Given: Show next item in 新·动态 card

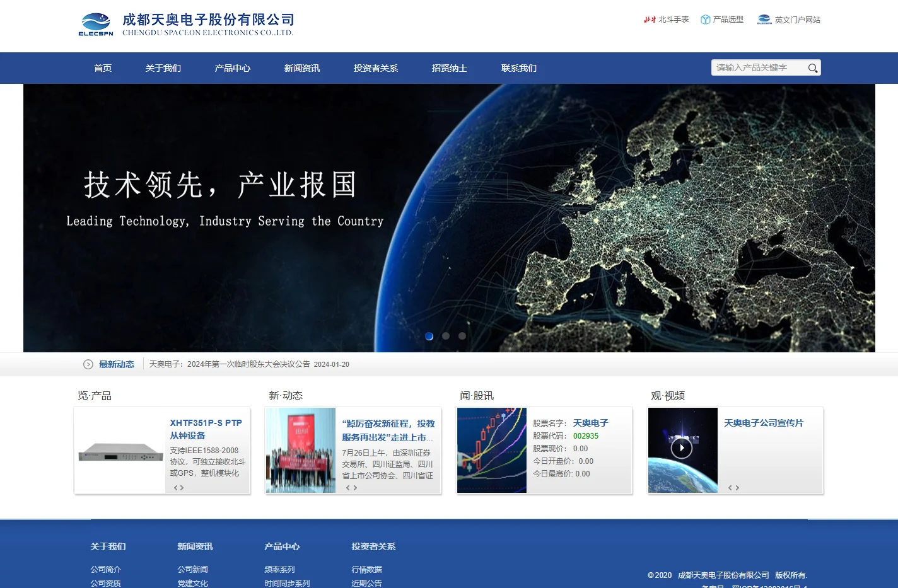Looking at the screenshot, I should pos(355,488).
